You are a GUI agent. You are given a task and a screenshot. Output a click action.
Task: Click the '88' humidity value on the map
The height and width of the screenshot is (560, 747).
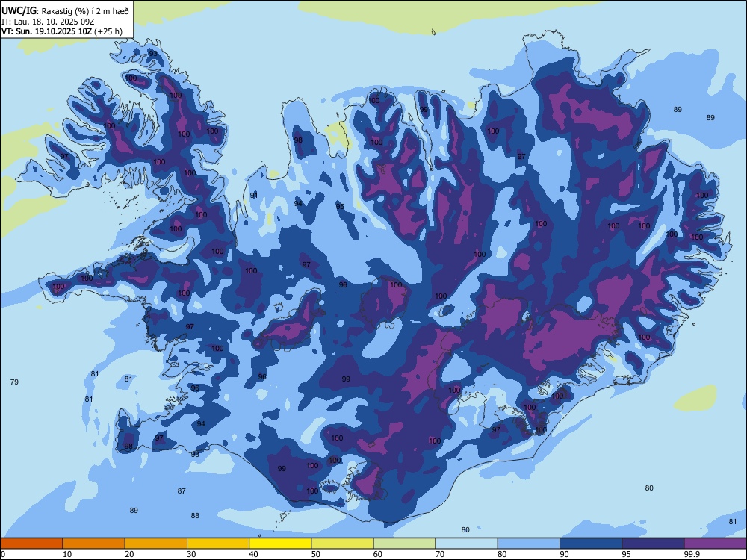[x=195, y=516]
